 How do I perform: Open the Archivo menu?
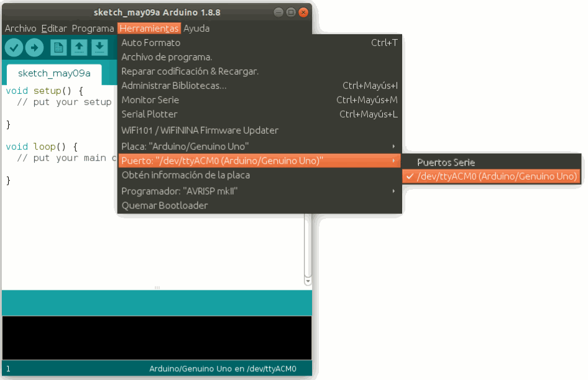tap(21, 29)
